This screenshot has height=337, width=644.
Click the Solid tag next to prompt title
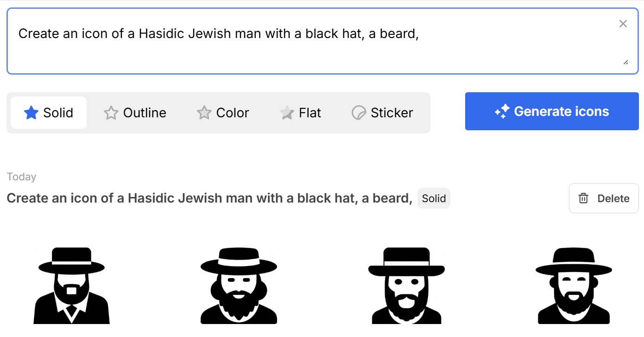click(x=434, y=198)
